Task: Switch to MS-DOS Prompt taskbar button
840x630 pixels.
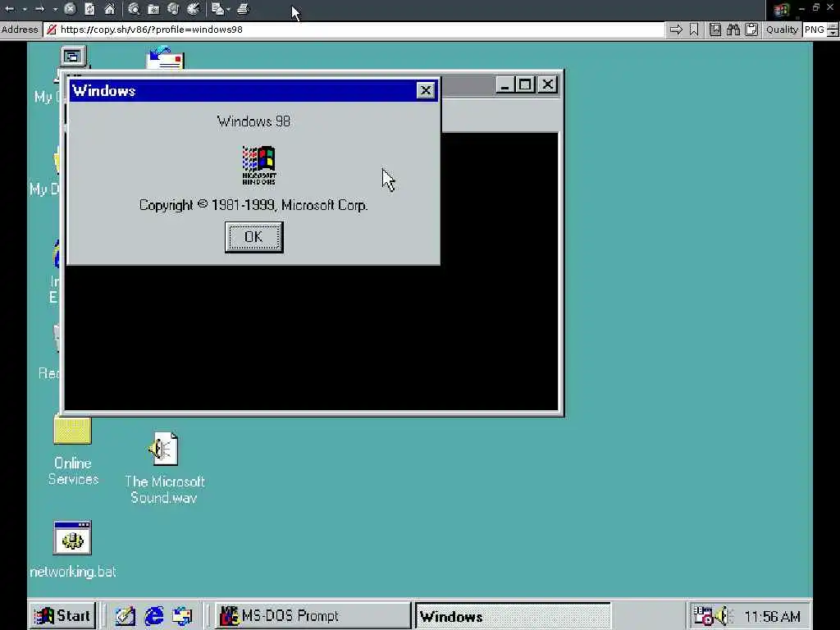Action: (x=313, y=616)
